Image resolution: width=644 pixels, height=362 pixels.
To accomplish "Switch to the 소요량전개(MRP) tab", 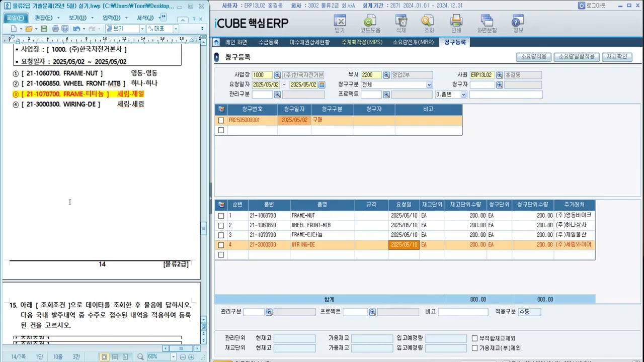I will point(413,42).
